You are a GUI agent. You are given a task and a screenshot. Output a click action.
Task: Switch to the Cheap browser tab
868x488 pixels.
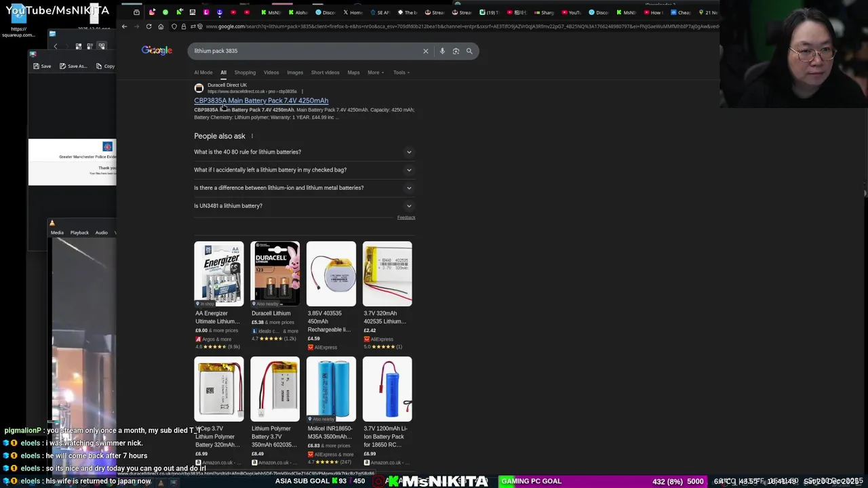point(682,12)
